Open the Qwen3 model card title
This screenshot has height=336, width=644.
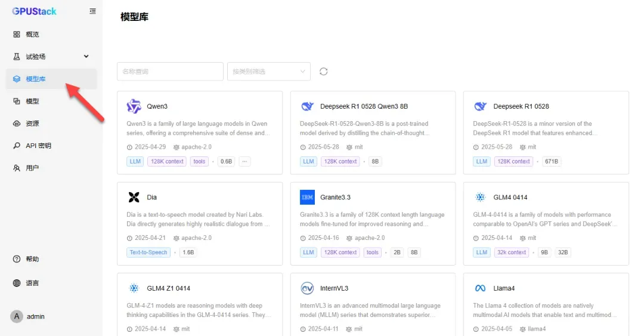[157, 106]
